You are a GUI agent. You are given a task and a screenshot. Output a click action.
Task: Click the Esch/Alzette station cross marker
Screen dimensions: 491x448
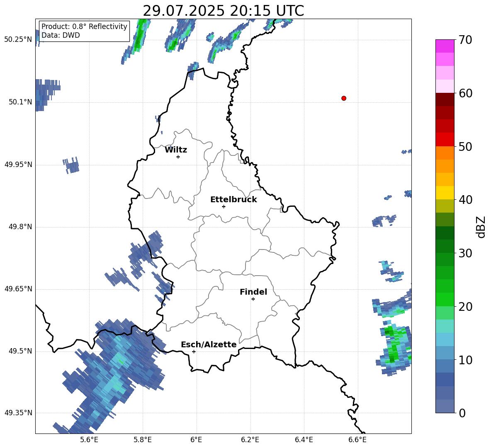pos(194,351)
